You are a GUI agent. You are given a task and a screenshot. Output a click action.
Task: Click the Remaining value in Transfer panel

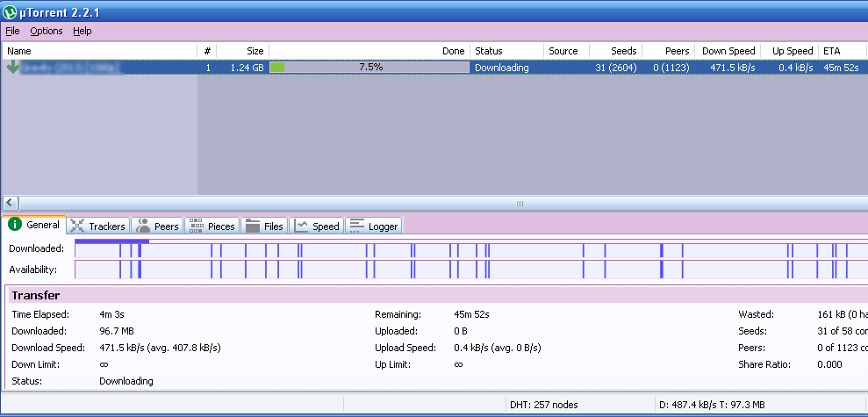pos(471,314)
